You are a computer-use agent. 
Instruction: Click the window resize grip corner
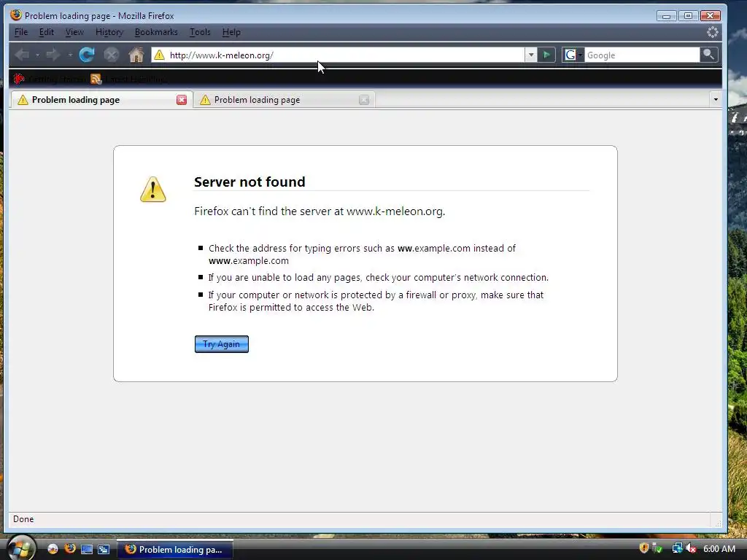pos(718,523)
